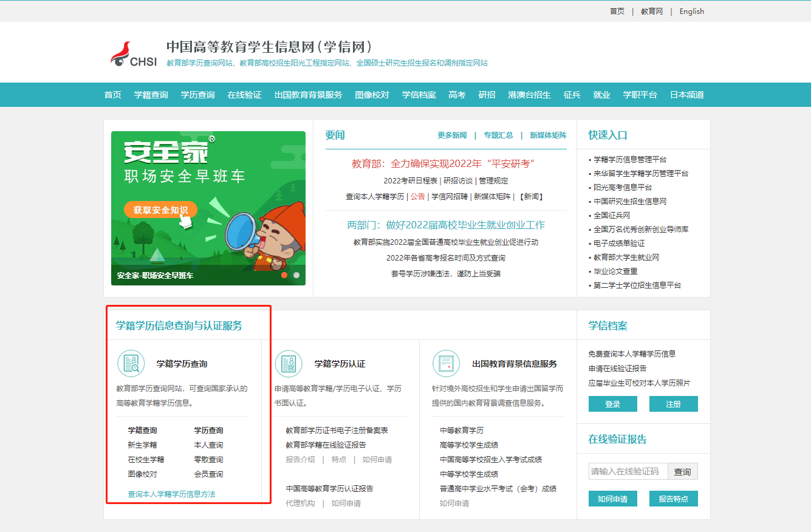
Task: Click the 报告特点 button
Action: tap(673, 498)
